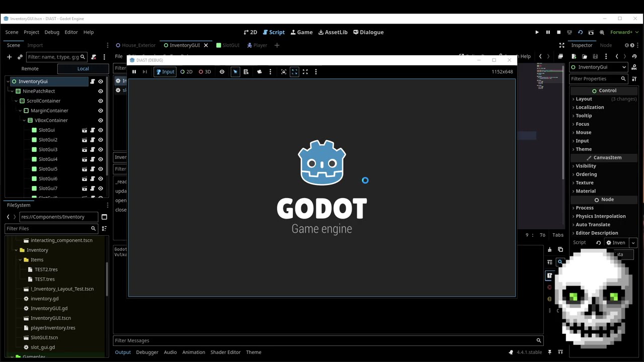Image resolution: width=644 pixels, height=362 pixels.
Task: Open the object history icon in Inspector
Action: point(634,56)
